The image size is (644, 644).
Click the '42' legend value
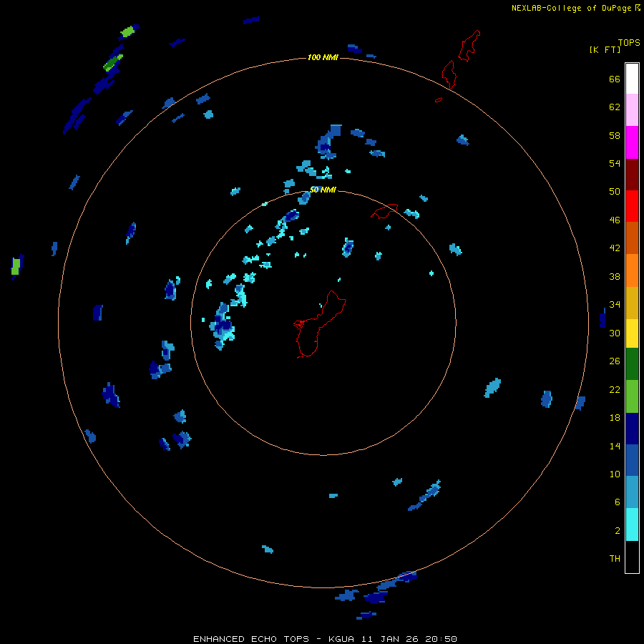(x=615, y=248)
